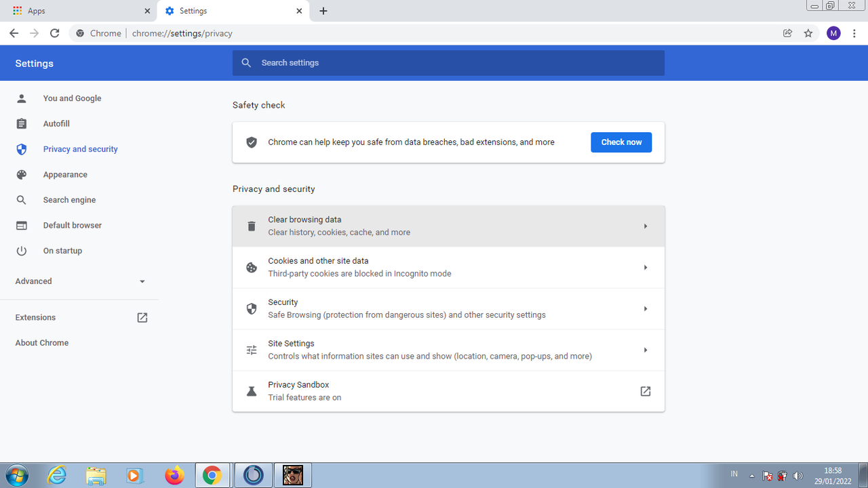Click the cookie icon

coord(252,268)
